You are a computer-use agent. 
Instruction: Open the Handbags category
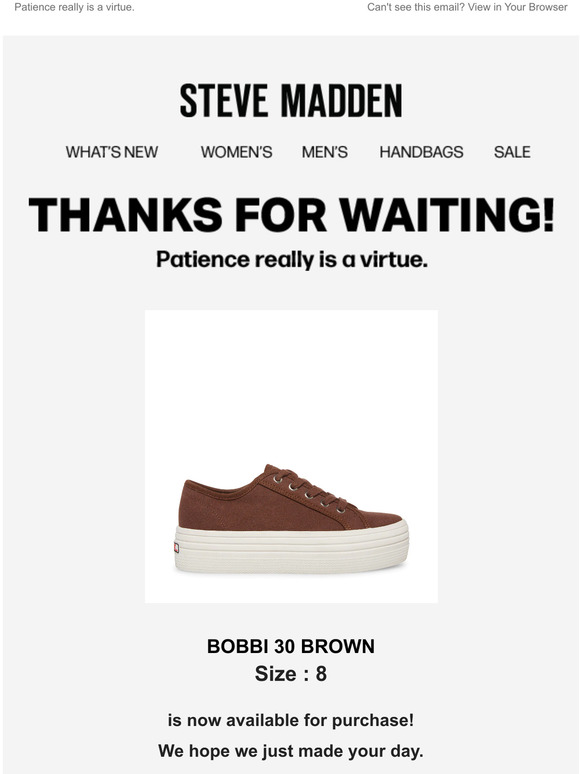click(421, 152)
